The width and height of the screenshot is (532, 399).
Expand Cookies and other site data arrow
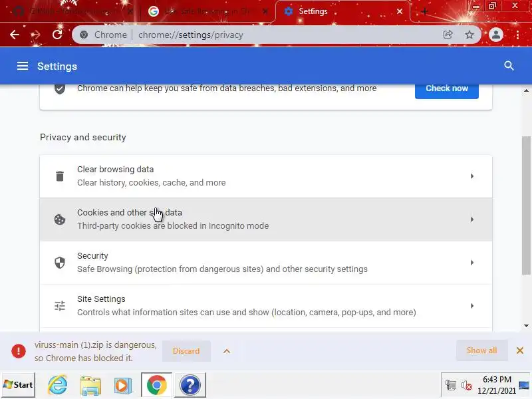(x=472, y=219)
